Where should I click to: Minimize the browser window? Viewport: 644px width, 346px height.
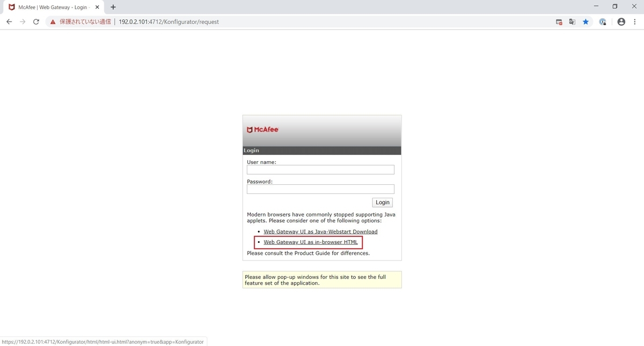point(597,6)
